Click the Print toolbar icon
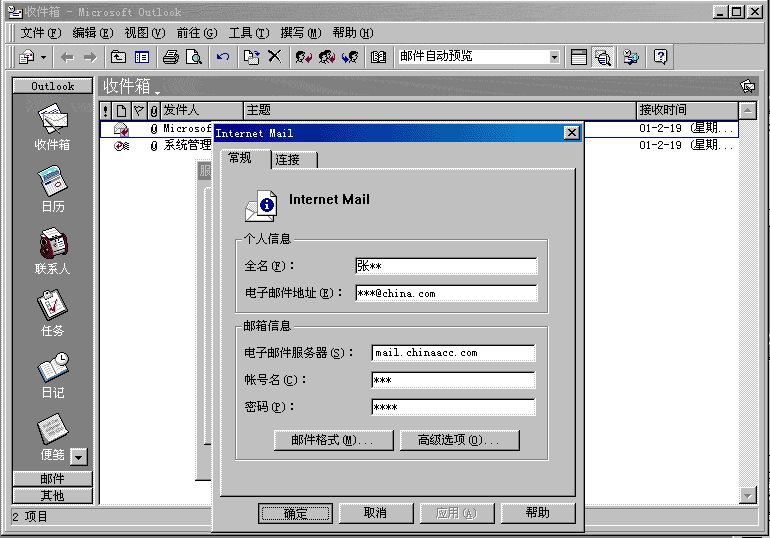Viewport: 770px width, 538px height. pyautogui.click(x=171, y=57)
